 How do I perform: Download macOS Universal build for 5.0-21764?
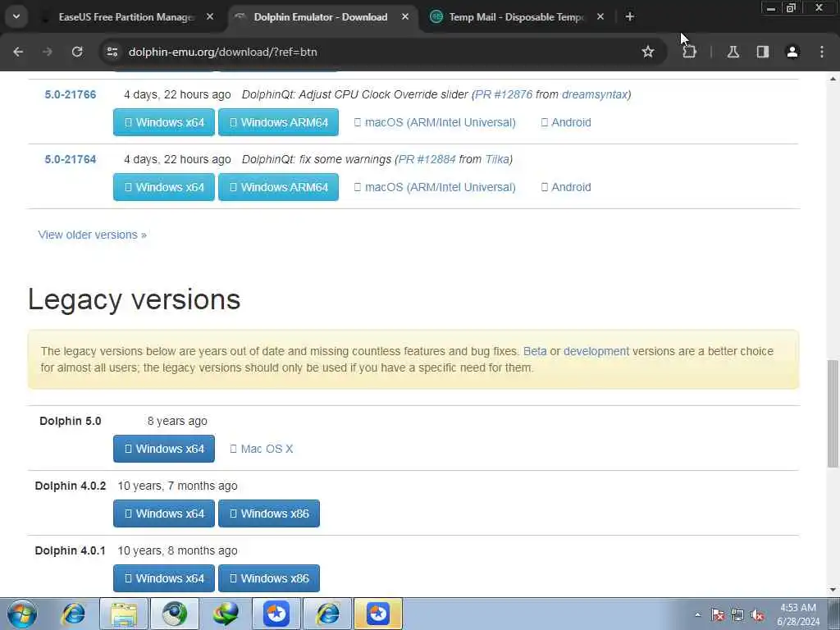coord(435,187)
